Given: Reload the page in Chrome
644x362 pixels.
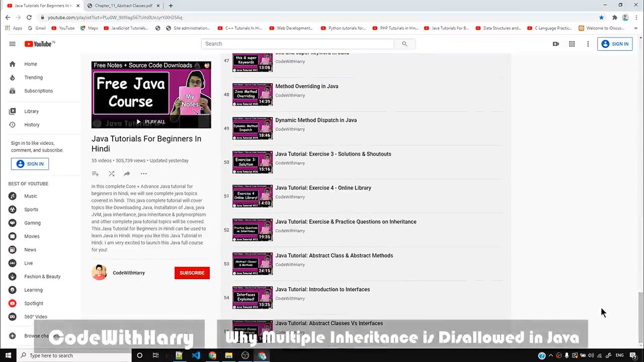Looking at the screenshot, I should click(x=29, y=17).
